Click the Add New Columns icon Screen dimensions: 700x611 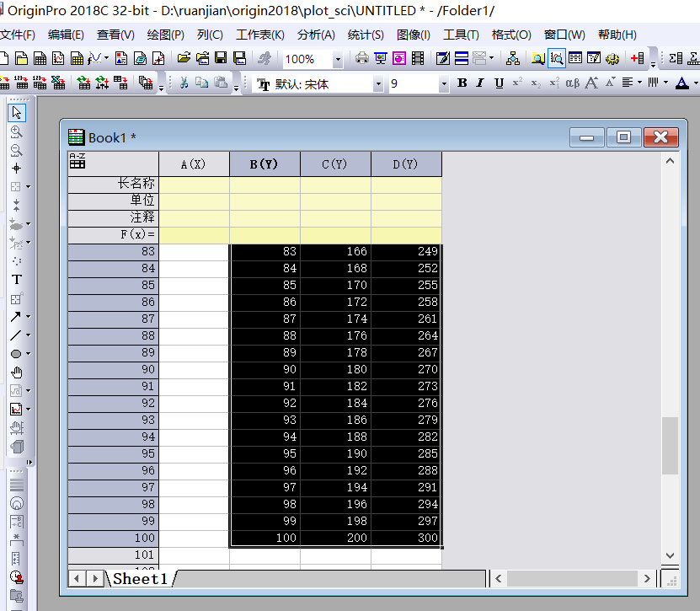[638, 58]
